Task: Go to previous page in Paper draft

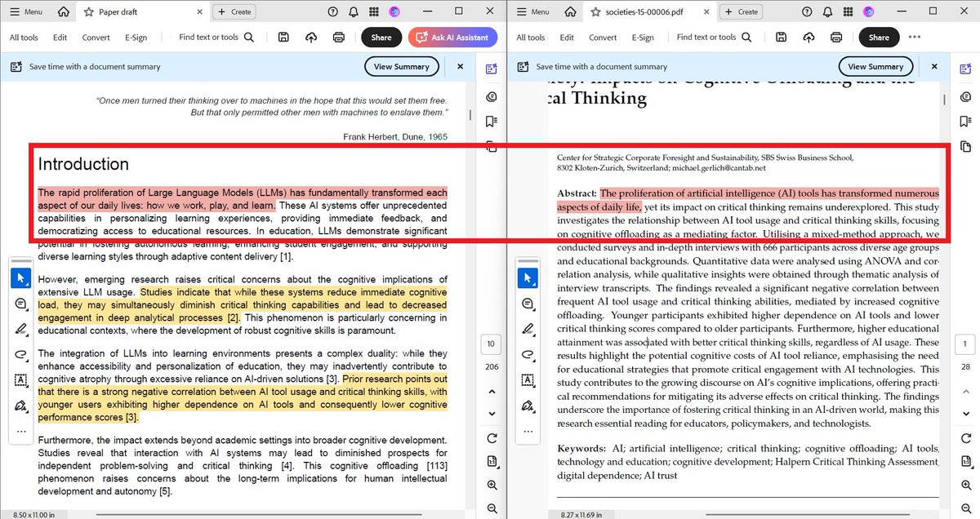Action: (x=491, y=392)
